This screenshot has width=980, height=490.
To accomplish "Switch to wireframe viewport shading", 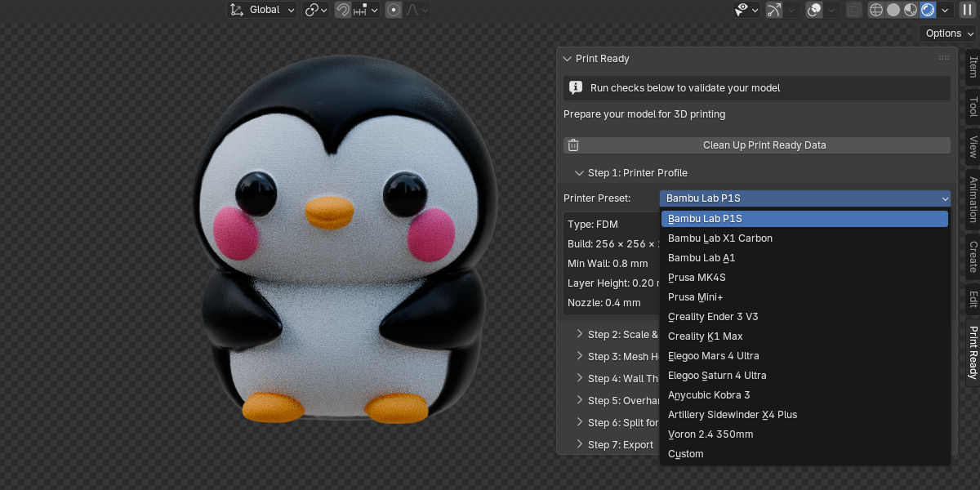I will 876,10.
